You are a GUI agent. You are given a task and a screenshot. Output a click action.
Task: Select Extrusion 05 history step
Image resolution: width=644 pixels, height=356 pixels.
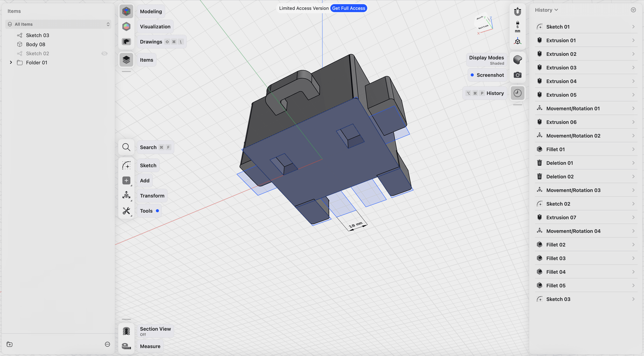pyautogui.click(x=586, y=95)
